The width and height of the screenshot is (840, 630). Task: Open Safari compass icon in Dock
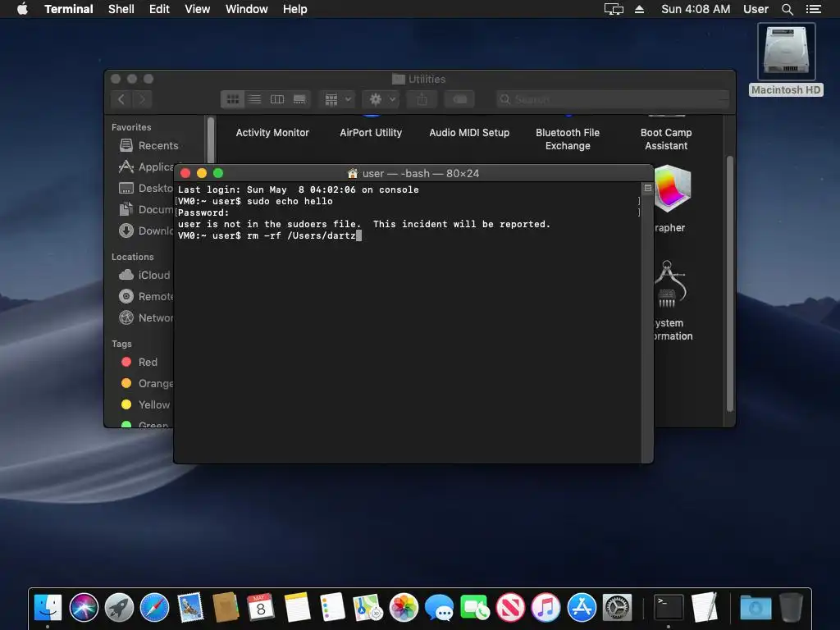tap(154, 608)
